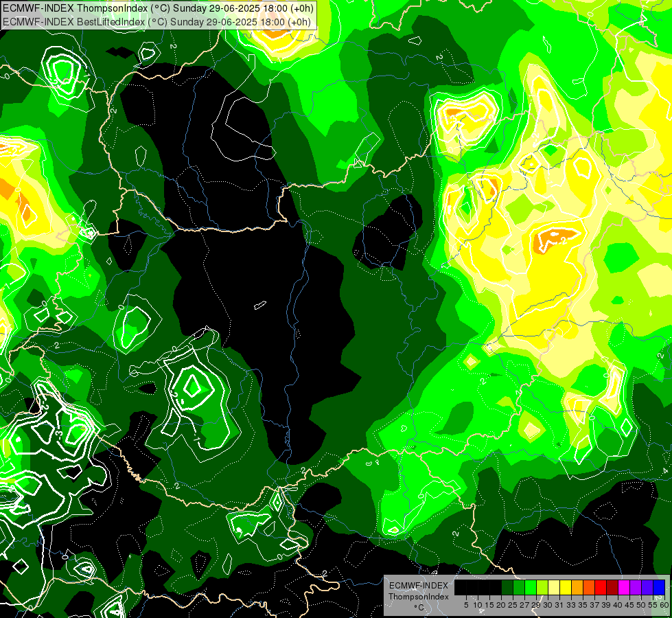Click the ThompsonIndex label in the legend box
The height and width of the screenshot is (618, 672).
coord(418,597)
